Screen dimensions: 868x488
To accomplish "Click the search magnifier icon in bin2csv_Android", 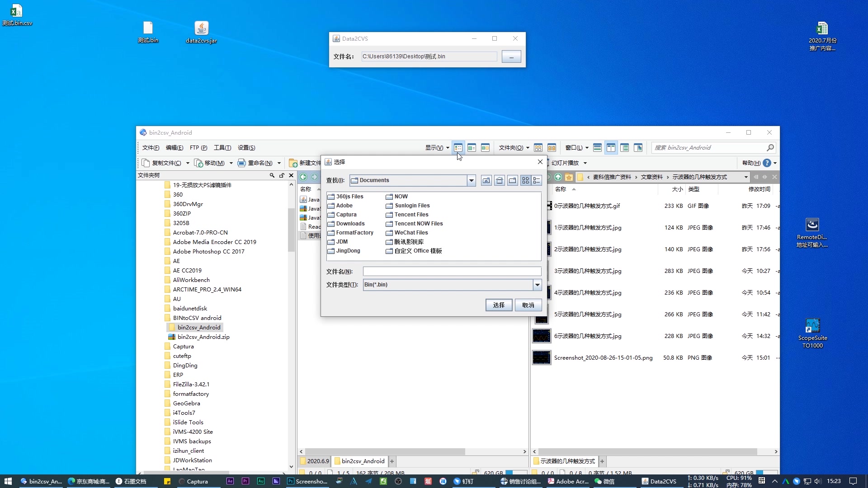I will coord(770,148).
